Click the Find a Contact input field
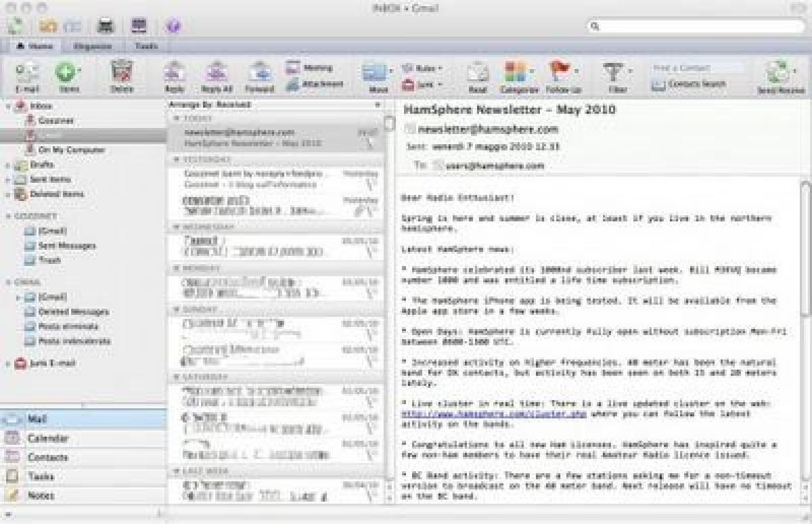 pos(698,68)
